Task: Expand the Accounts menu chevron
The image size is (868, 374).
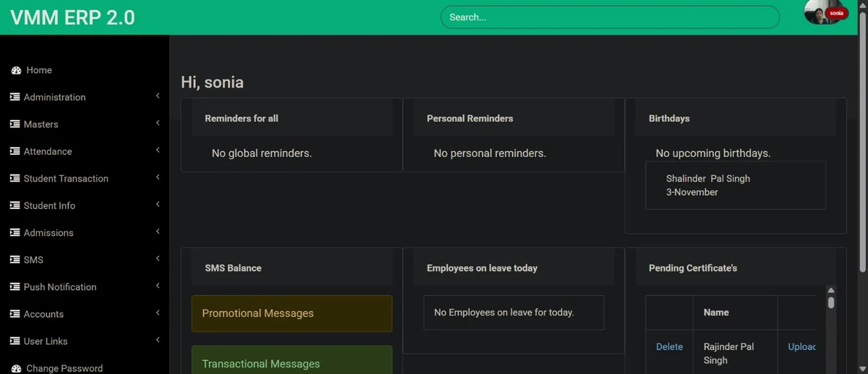Action: click(158, 313)
